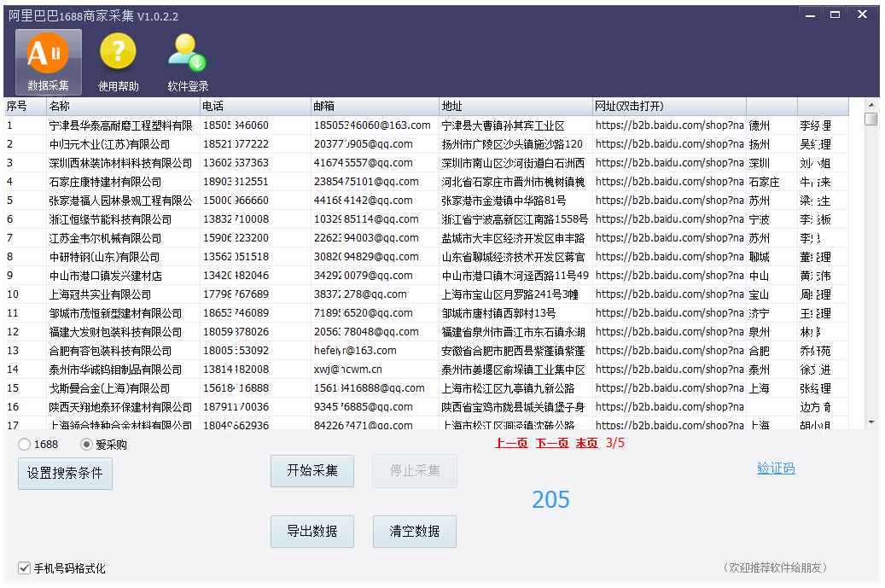Image resolution: width=885 pixels, height=588 pixels.
Task: Click the 3/5 page indicator
Action: [x=615, y=443]
